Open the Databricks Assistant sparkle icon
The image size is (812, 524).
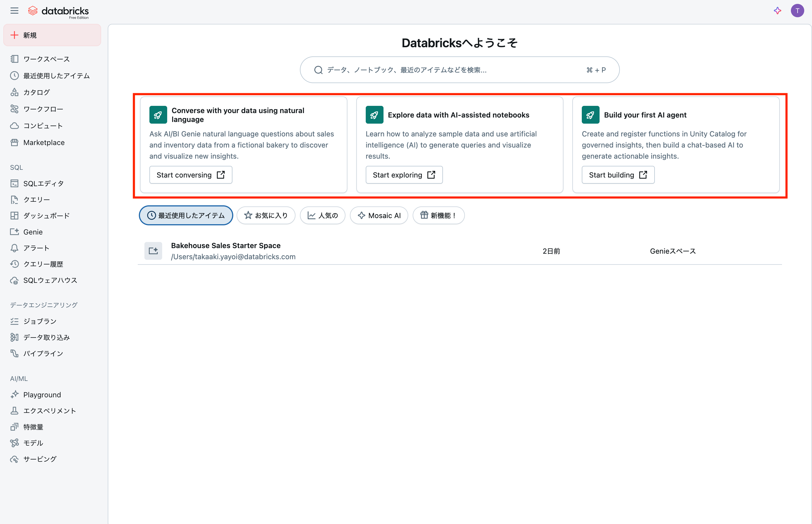pos(777,11)
